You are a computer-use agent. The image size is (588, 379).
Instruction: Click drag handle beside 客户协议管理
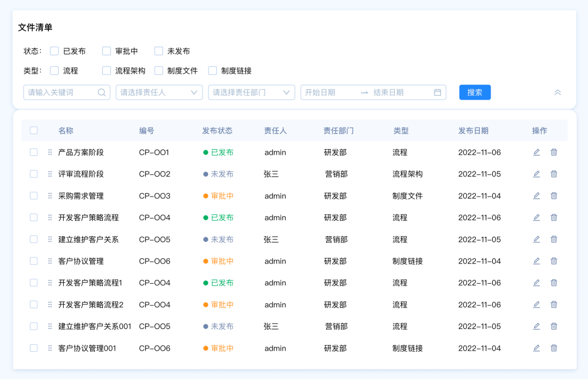coord(50,261)
